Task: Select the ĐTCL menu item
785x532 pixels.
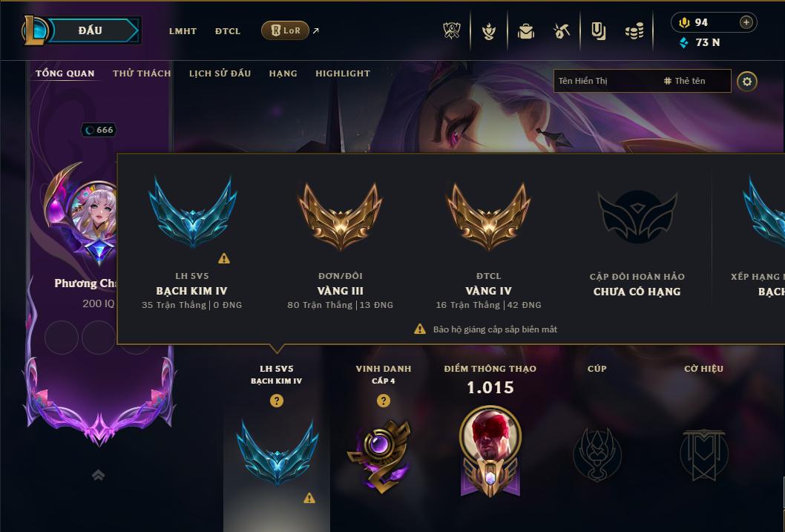Action: tap(228, 31)
